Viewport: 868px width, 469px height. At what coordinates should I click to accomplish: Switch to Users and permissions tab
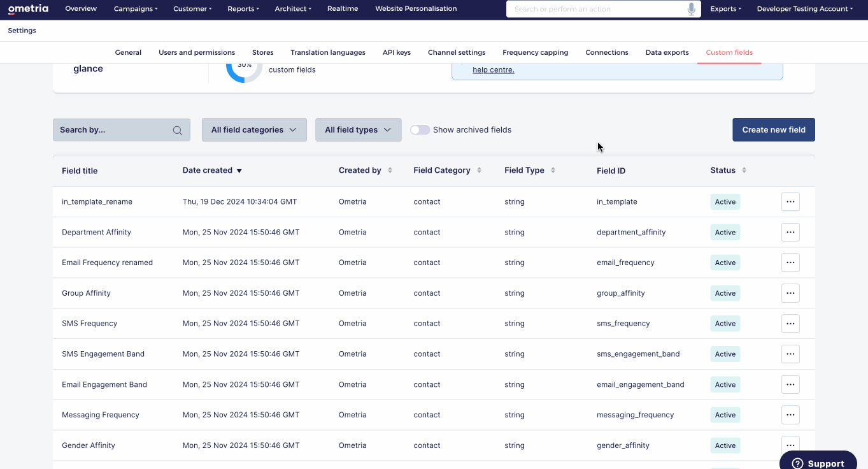pos(197,52)
